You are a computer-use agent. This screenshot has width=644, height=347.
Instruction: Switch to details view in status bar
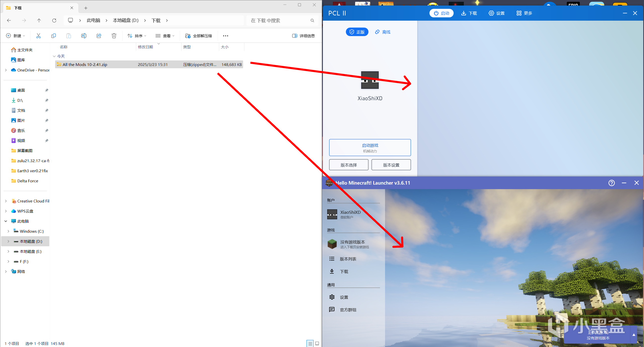310,343
